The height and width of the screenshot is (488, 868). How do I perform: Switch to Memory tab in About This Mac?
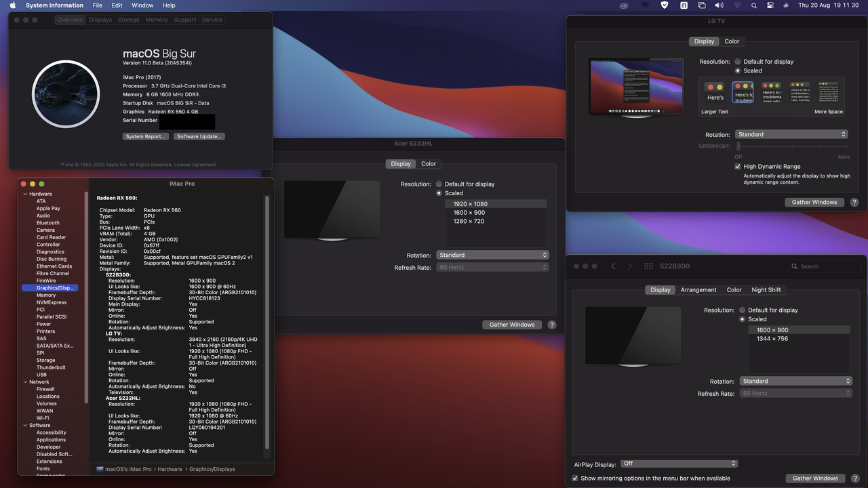157,20
